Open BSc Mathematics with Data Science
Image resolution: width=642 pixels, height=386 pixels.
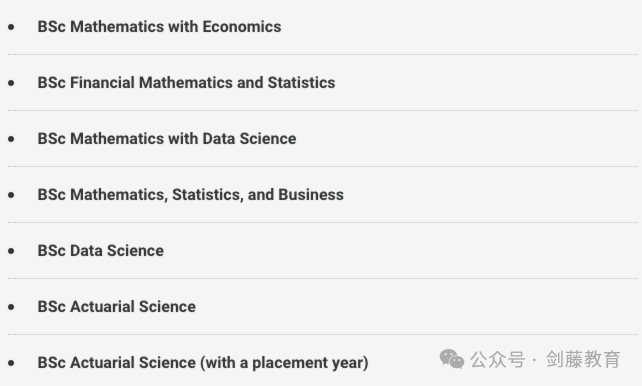[x=167, y=139]
